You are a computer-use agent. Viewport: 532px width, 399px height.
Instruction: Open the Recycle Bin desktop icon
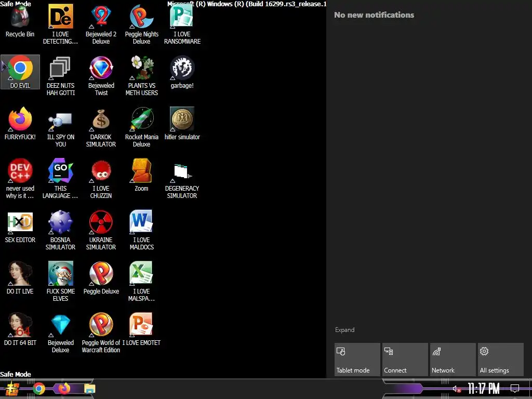pyautogui.click(x=20, y=21)
